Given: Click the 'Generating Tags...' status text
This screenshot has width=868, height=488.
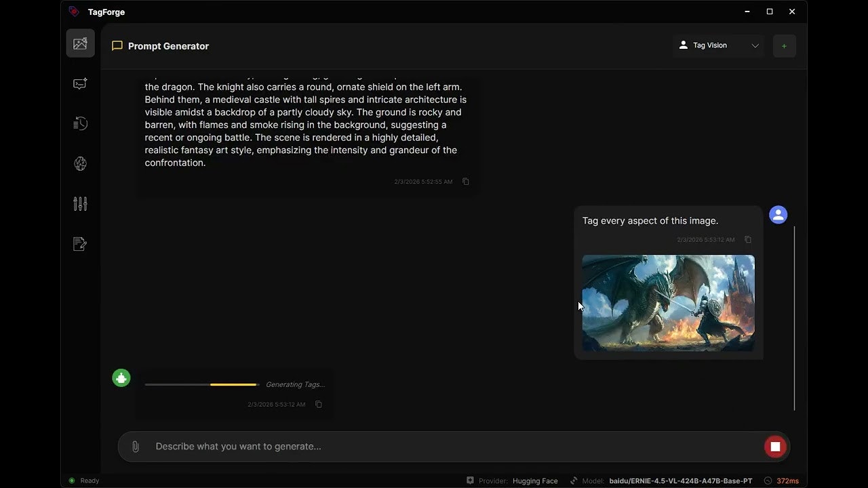Looking at the screenshot, I should pyautogui.click(x=295, y=385).
